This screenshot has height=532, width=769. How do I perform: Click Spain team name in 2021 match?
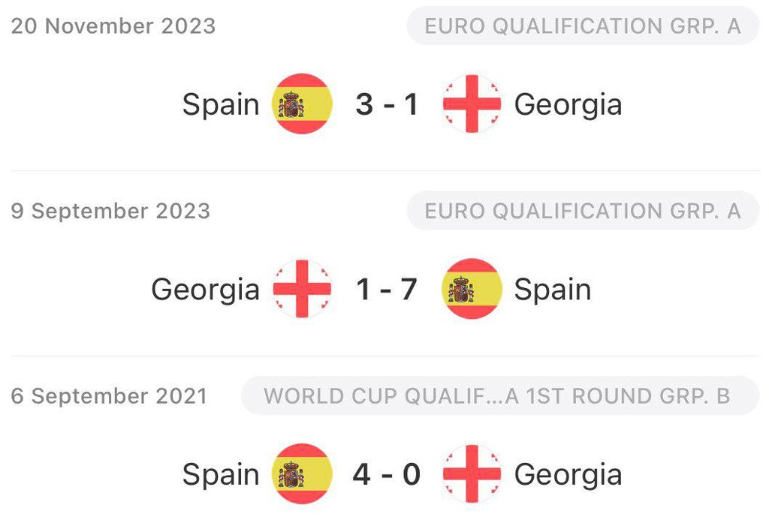(x=221, y=475)
